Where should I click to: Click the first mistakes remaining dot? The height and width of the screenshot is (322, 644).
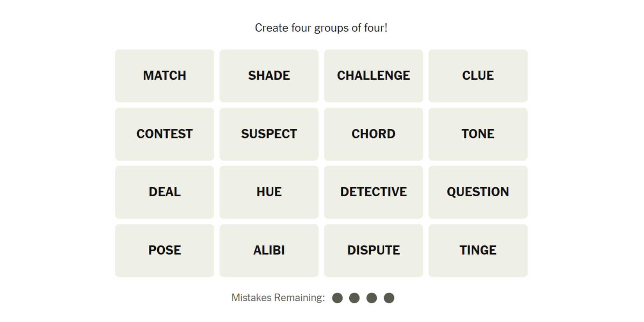point(337,298)
